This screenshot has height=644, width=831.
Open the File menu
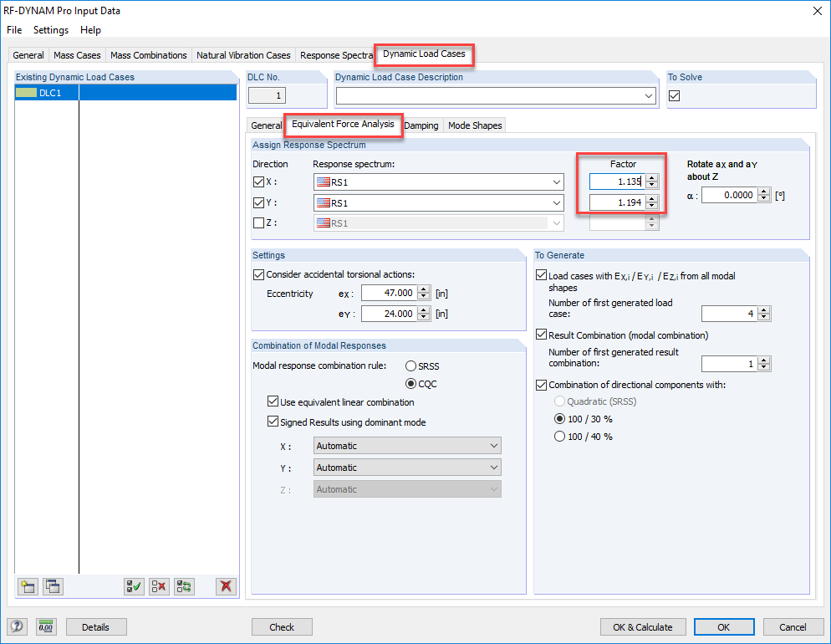(14, 30)
